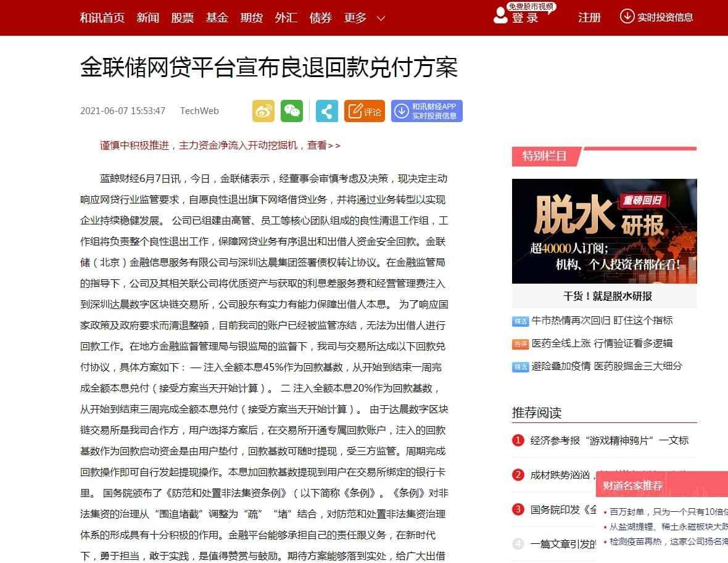Click the orange 热评 tag icon
The width and height of the screenshot is (728, 563).
(521, 344)
